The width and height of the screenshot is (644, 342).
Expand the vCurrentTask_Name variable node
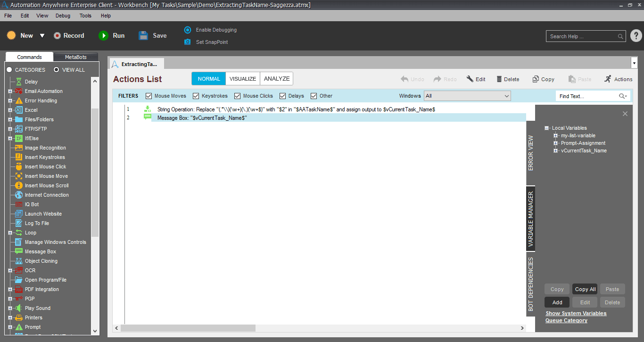click(556, 150)
